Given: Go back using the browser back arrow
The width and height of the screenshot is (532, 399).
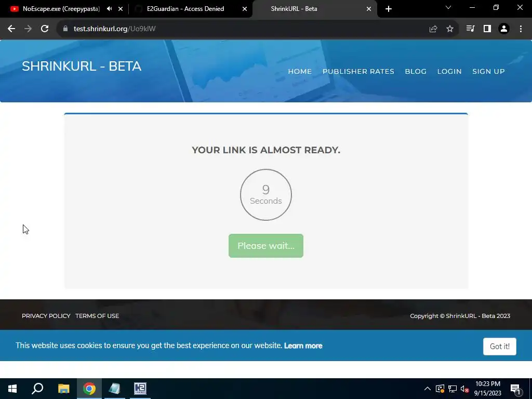Looking at the screenshot, I should coord(11,29).
